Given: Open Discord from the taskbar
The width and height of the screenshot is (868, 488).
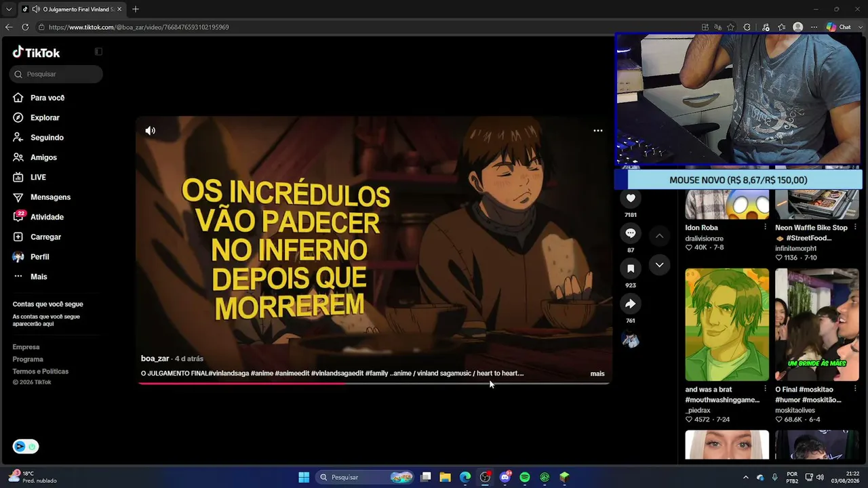Looking at the screenshot, I should tap(505, 477).
